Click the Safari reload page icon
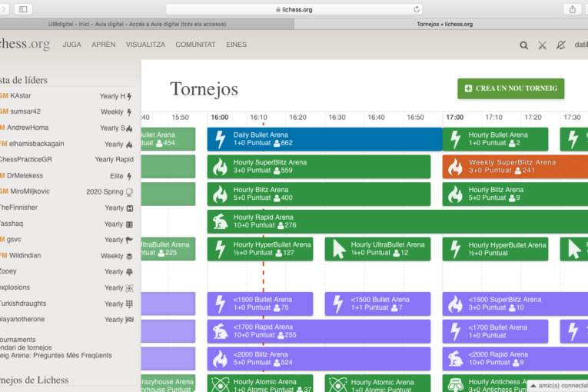Viewport: 588px width, 392px height. tap(417, 9)
